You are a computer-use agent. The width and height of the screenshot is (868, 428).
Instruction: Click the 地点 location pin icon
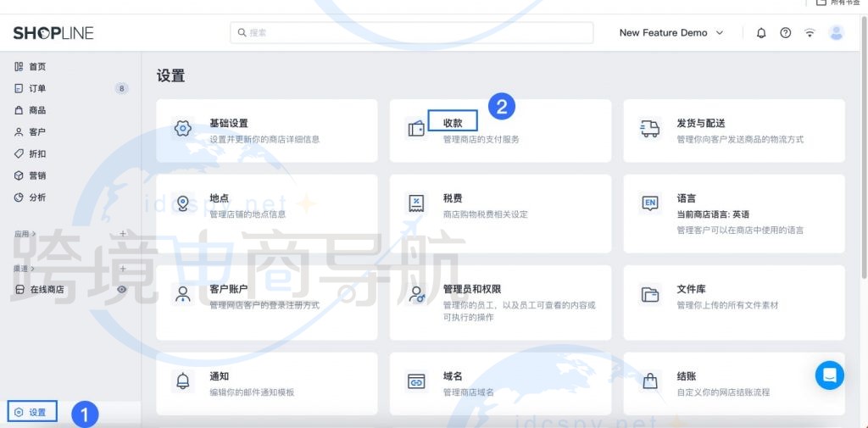(183, 203)
